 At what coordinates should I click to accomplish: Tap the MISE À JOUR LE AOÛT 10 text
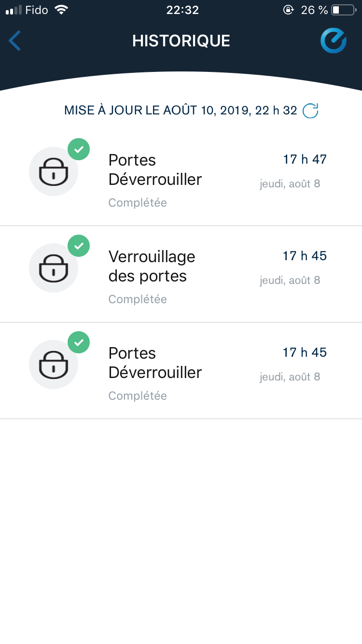point(181,111)
